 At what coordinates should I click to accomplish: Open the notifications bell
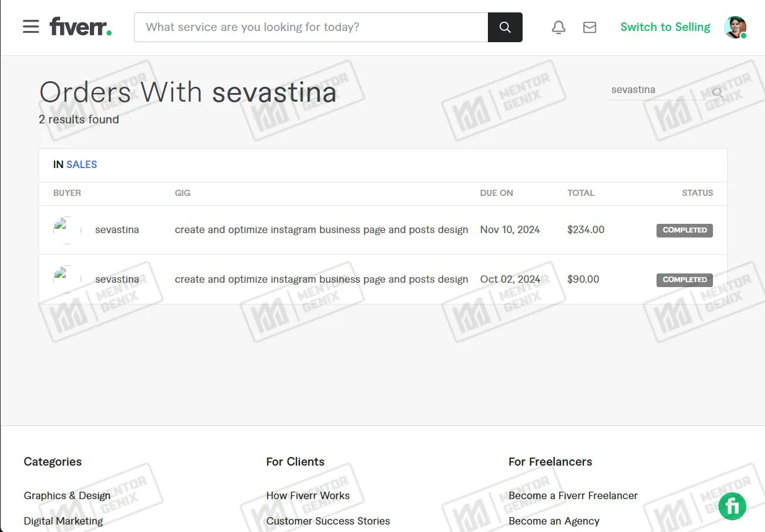pyautogui.click(x=559, y=27)
